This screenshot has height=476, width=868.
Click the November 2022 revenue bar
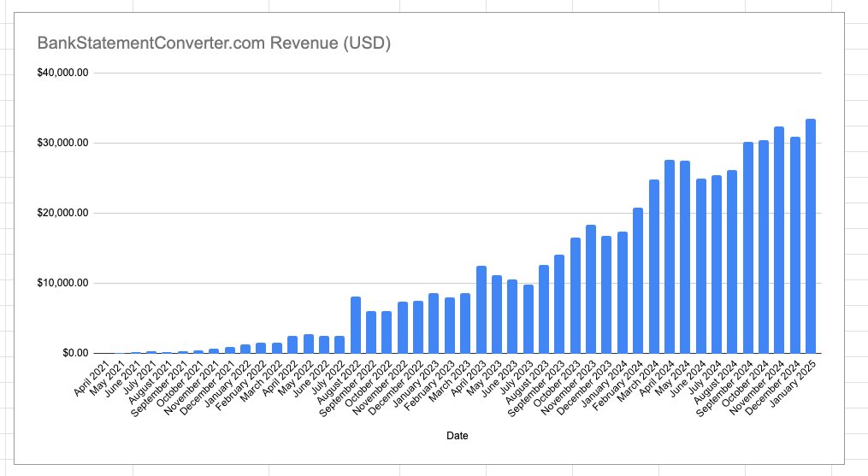click(x=403, y=327)
